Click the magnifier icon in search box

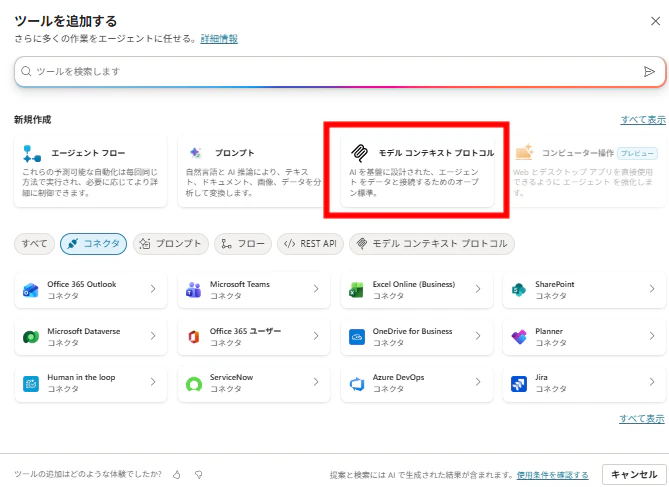26,71
